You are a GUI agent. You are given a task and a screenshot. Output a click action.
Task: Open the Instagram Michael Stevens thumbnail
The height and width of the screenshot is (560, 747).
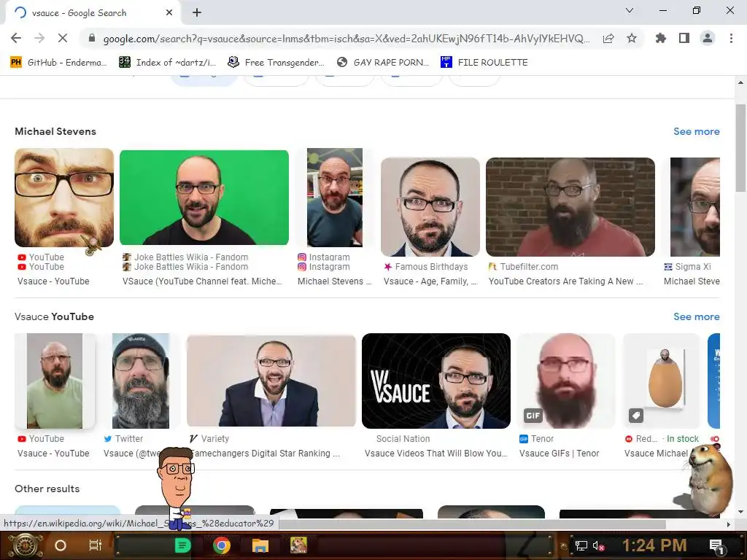[x=334, y=198]
